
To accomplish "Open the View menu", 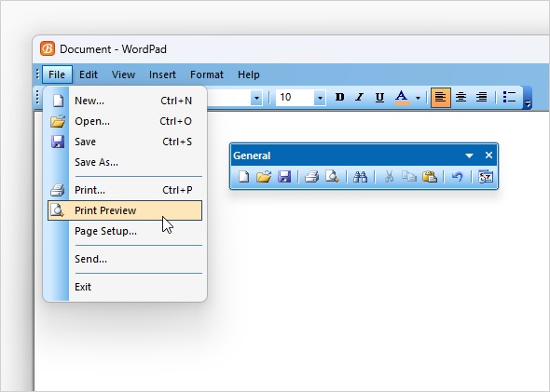I will point(123,74).
